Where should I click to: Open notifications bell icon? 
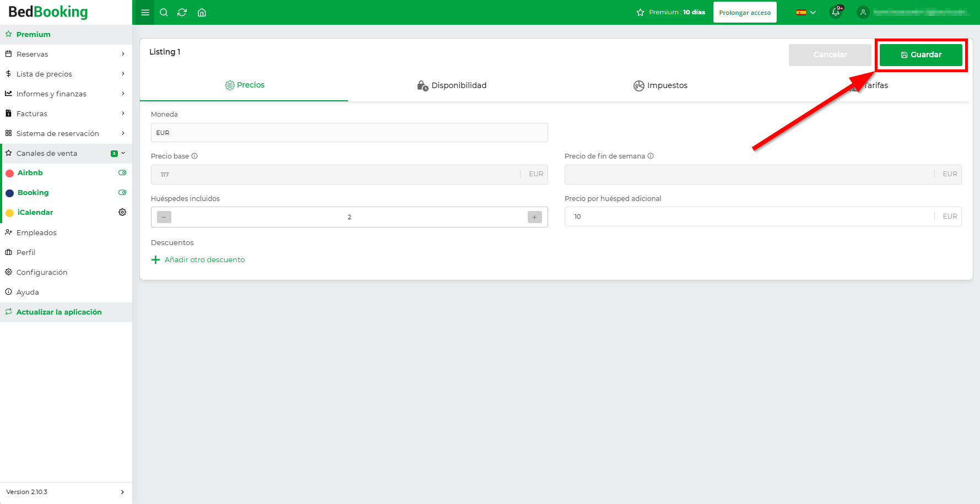point(836,12)
